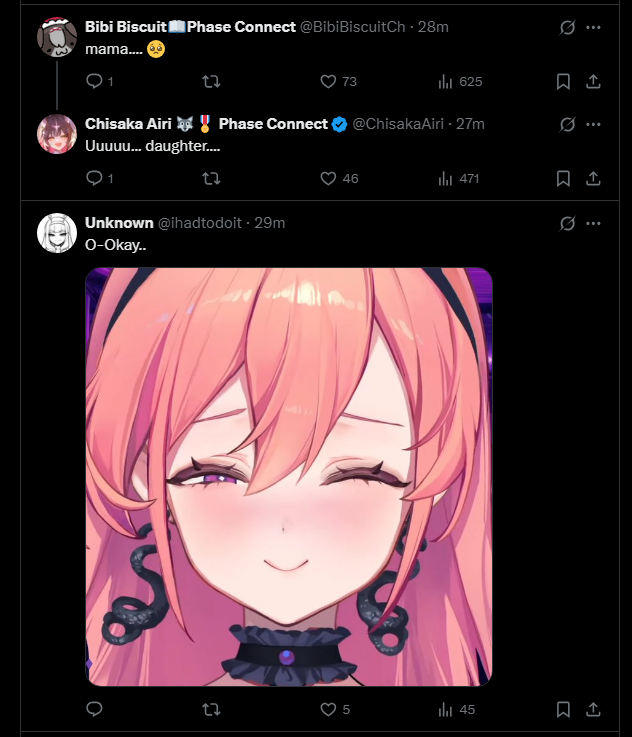Share Bibi Biscuit's tweet
632x737 pixels.
pos(593,82)
